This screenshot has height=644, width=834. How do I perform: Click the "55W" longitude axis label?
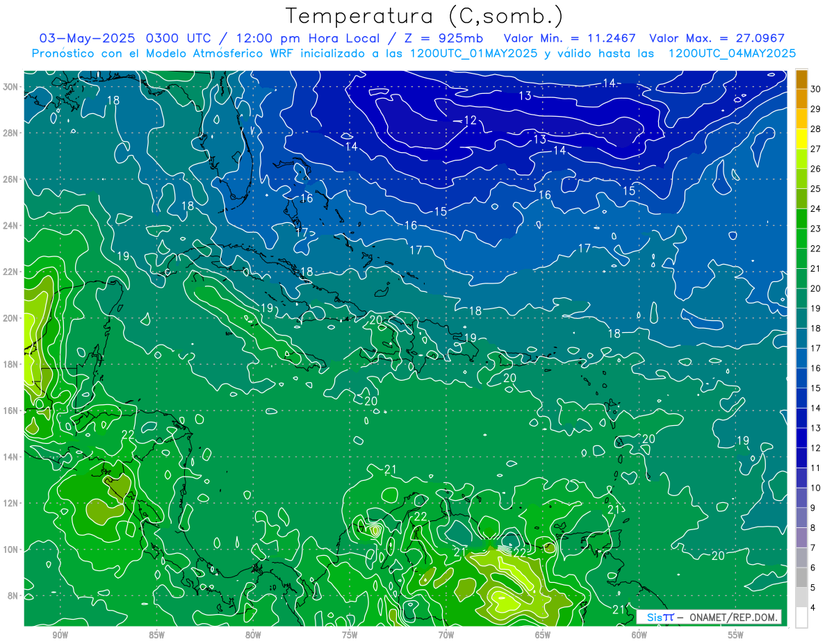[x=736, y=636]
